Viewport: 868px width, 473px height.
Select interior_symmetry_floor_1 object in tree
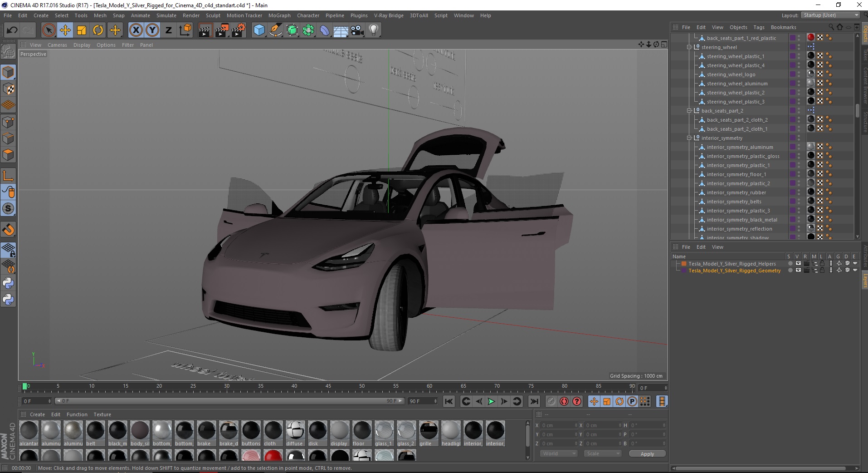pyautogui.click(x=736, y=174)
